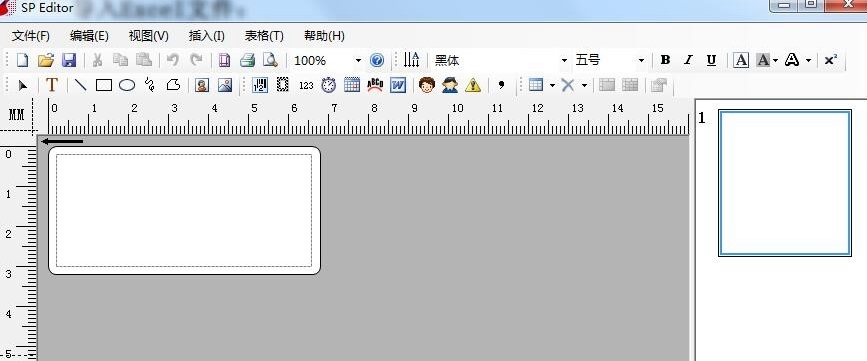Viewport: 867px width, 361px height.
Task: Open the 插入(I) menu
Action: click(207, 36)
